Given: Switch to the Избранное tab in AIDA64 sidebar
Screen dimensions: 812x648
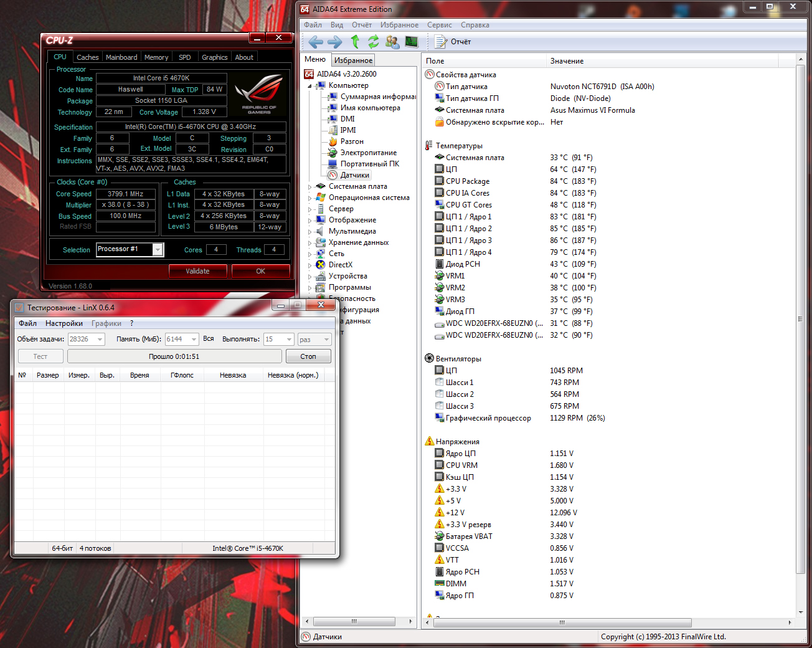Looking at the screenshot, I should click(x=353, y=60).
